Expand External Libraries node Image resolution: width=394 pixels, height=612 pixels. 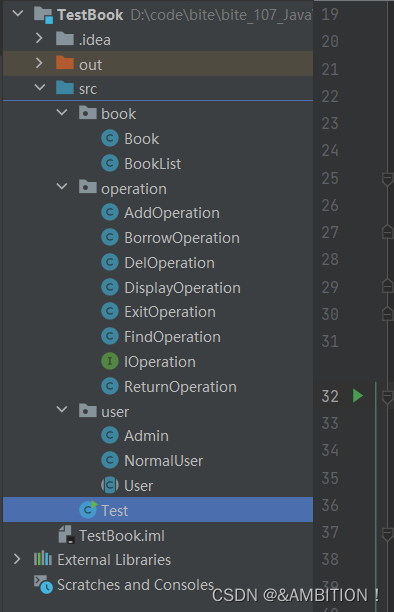[x=17, y=559]
